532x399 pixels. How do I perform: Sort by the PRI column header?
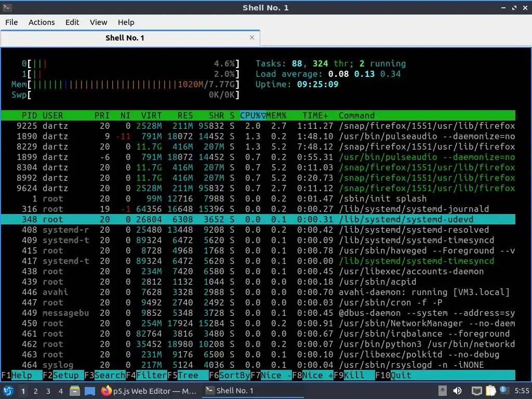(x=102, y=115)
